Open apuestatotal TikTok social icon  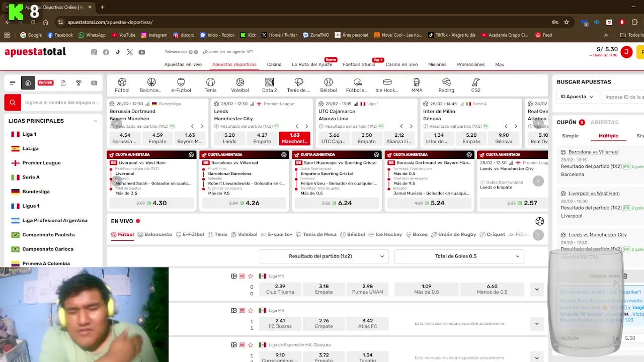pyautogui.click(x=118, y=52)
